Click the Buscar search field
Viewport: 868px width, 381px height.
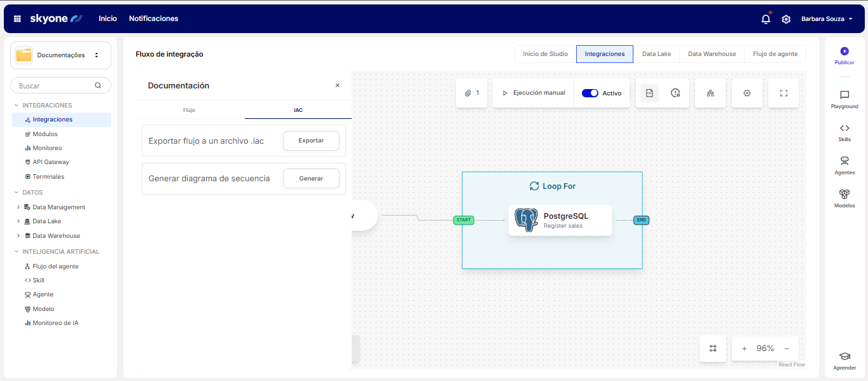tap(55, 85)
